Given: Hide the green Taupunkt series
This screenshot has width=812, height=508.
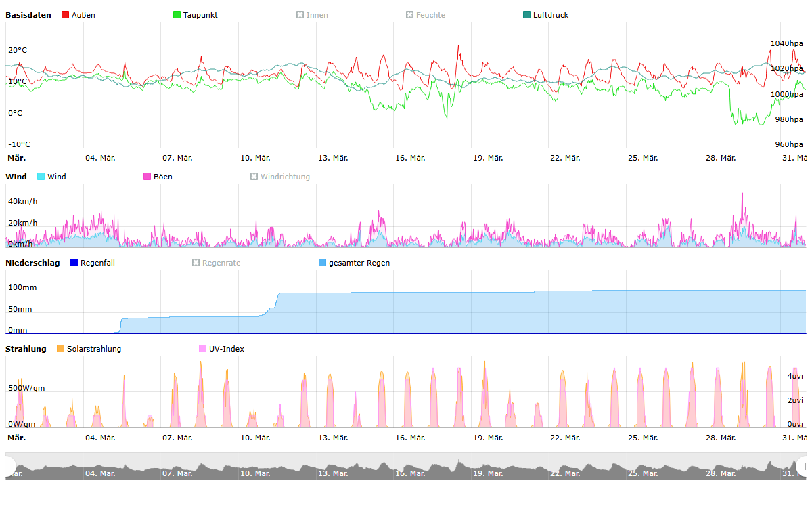Looking at the screenshot, I should 177,15.
